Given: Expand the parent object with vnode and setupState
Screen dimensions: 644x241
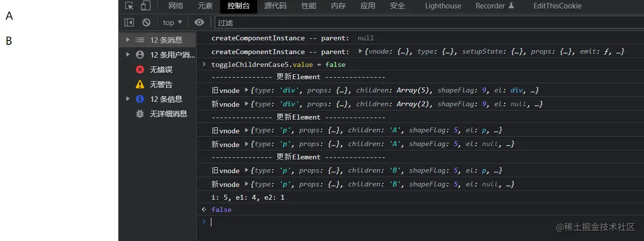Looking at the screenshot, I should coord(361,52).
